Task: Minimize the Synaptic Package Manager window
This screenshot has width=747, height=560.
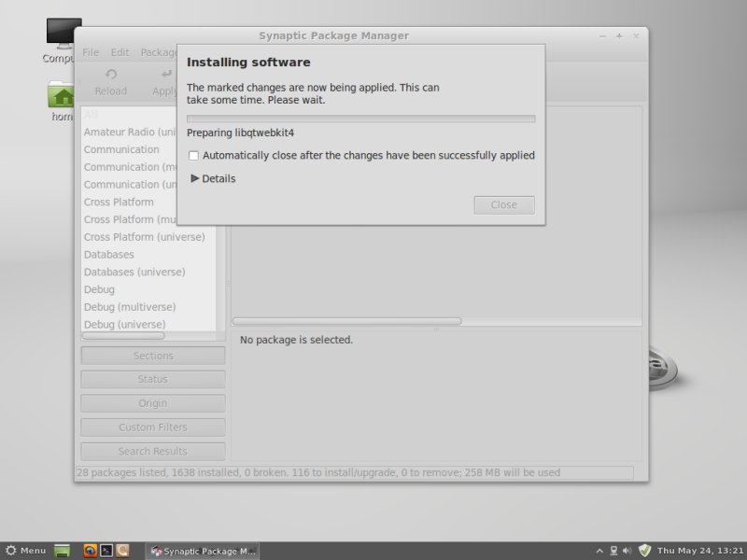Action: coord(602,36)
